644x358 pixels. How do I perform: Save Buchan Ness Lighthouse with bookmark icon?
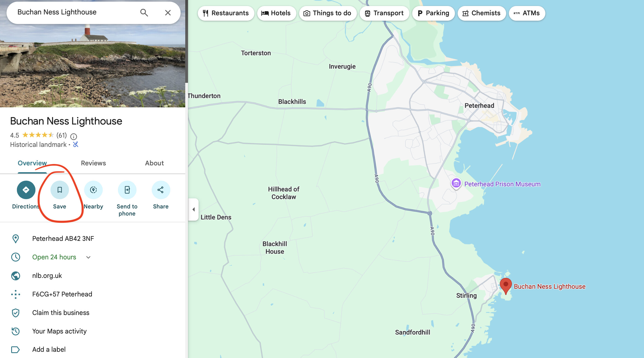(x=60, y=190)
